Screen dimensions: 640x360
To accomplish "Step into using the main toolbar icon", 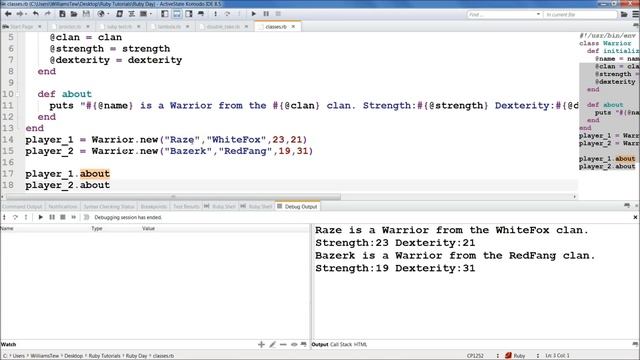I will (x=216, y=14).
